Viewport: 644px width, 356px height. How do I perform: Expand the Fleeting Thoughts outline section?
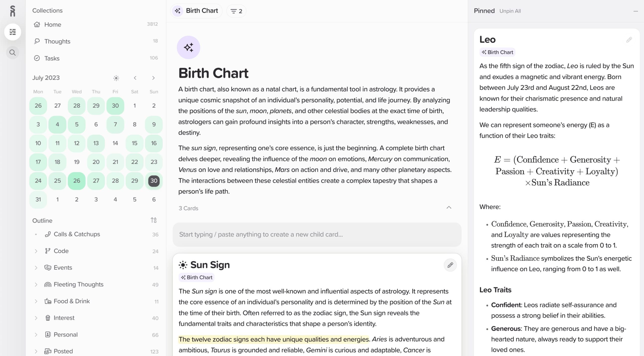point(36,284)
